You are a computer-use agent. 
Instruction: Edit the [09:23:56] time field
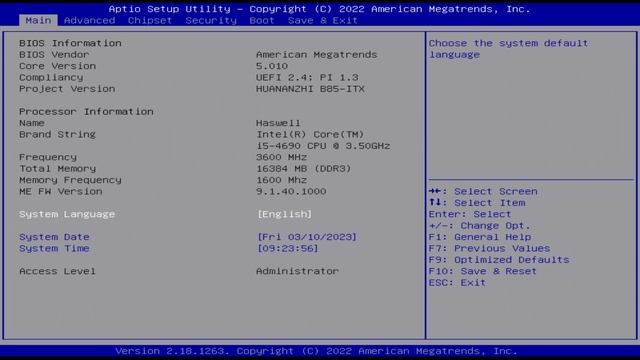pyautogui.click(x=287, y=249)
